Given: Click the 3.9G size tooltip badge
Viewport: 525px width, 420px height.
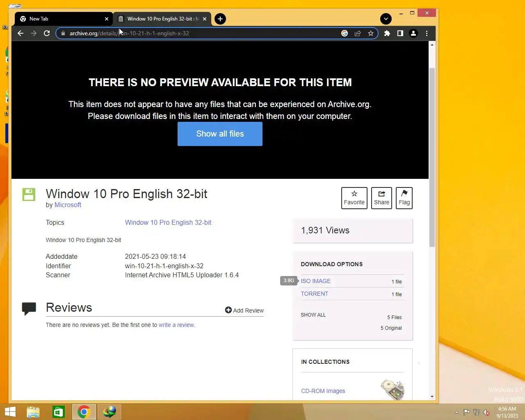Looking at the screenshot, I should [289, 281].
